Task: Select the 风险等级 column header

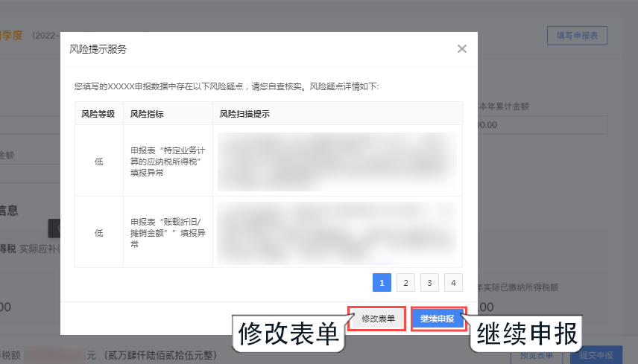Action: [98, 114]
